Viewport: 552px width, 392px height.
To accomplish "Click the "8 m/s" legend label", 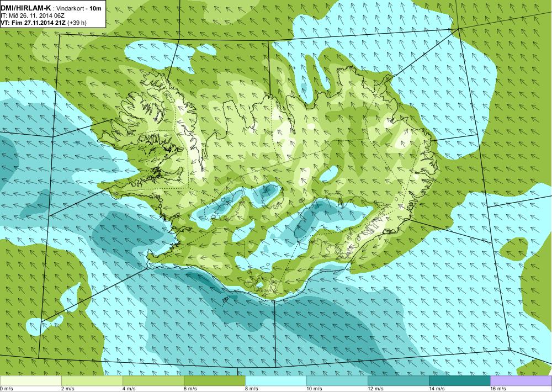I will coord(252,389).
